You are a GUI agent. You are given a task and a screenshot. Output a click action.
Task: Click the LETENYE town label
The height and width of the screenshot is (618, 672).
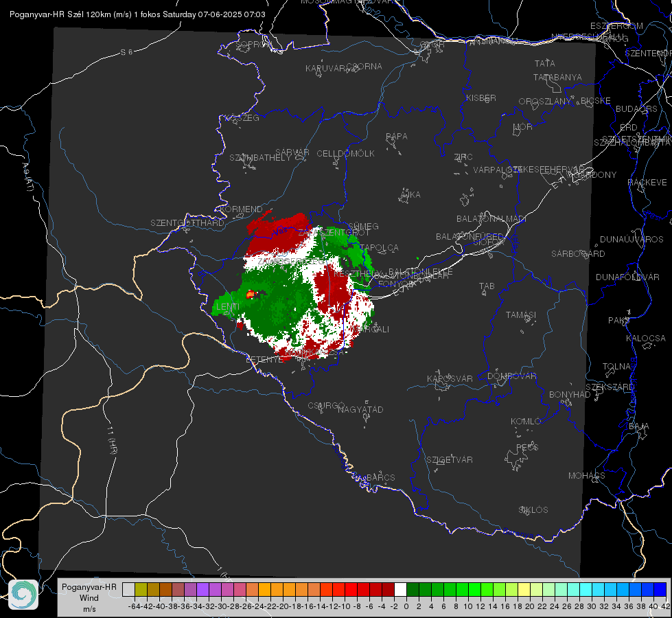(264, 359)
